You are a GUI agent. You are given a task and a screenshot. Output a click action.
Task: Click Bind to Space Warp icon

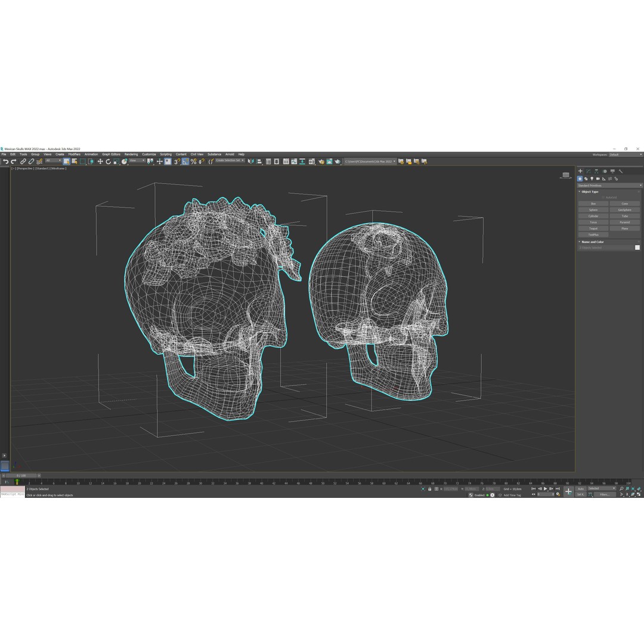39,162
